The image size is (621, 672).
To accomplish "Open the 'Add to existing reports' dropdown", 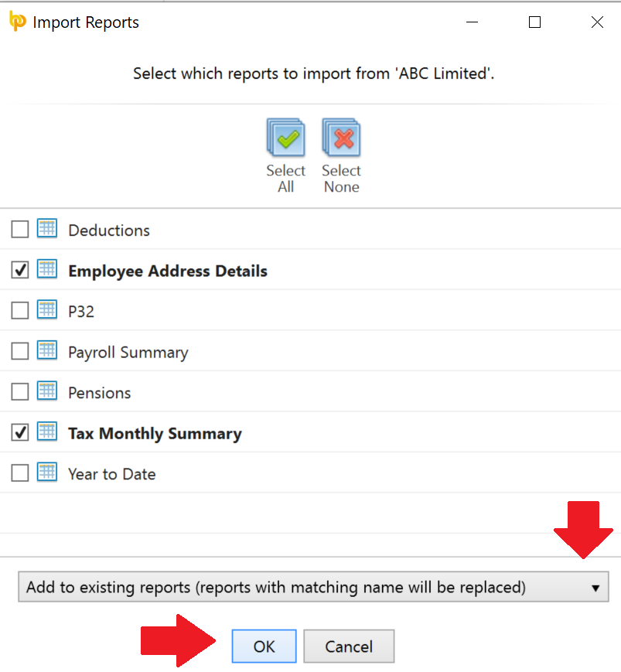I will coord(313,587).
